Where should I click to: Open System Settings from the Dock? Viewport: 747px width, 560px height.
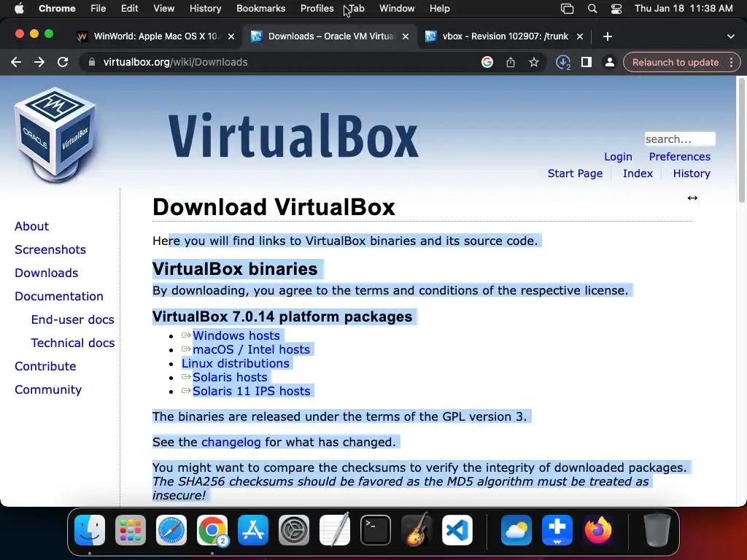point(294,530)
